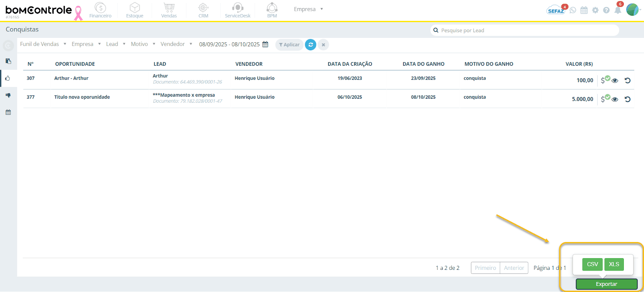Open the CRM module
This screenshot has height=292, width=644.
click(x=203, y=10)
